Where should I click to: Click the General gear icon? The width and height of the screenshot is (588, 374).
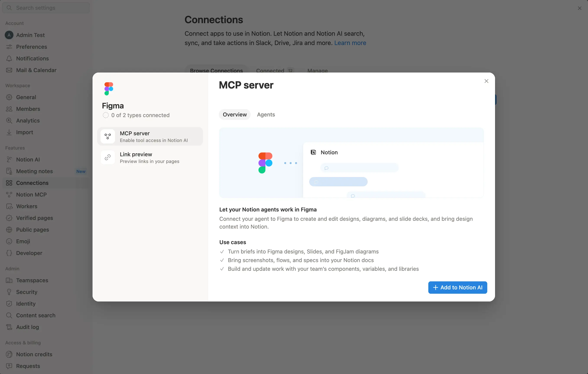coord(9,97)
